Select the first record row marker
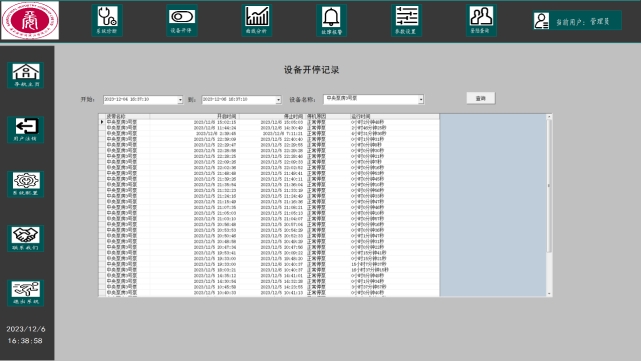This screenshot has height=361, width=642. click(x=102, y=122)
